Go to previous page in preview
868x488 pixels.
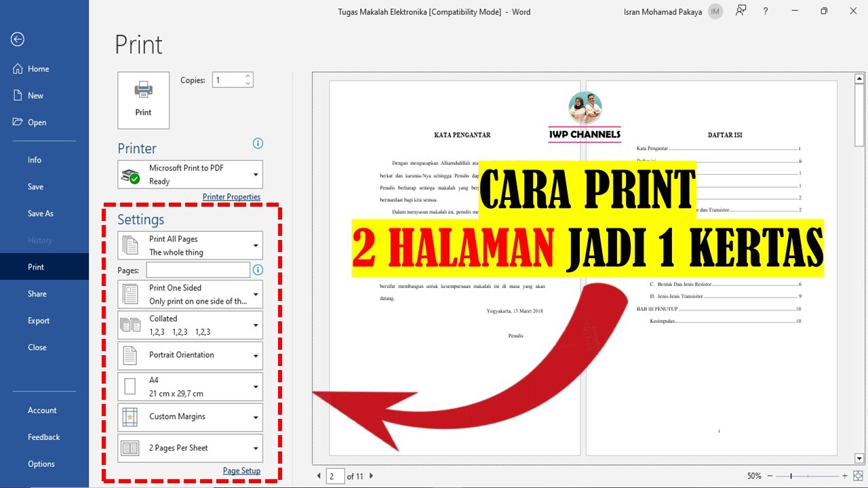pos(319,476)
